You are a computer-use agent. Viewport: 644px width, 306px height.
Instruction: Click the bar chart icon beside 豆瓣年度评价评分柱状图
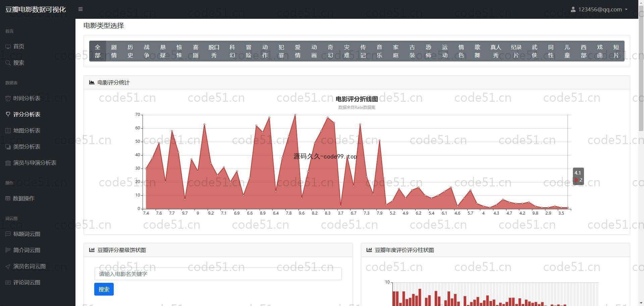pos(369,250)
